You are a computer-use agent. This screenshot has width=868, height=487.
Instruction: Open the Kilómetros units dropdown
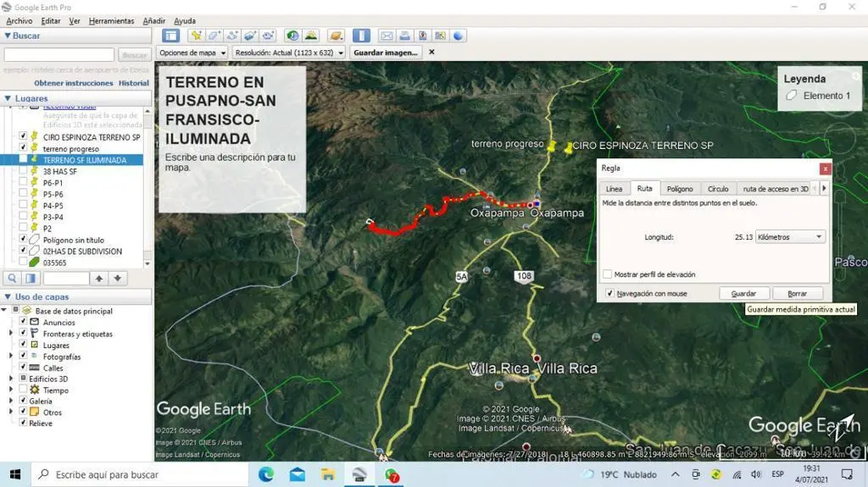click(x=790, y=237)
